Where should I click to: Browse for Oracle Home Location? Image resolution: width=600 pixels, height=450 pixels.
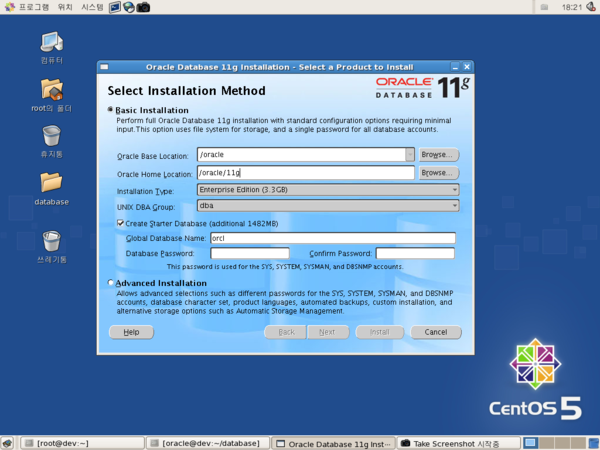tap(439, 173)
